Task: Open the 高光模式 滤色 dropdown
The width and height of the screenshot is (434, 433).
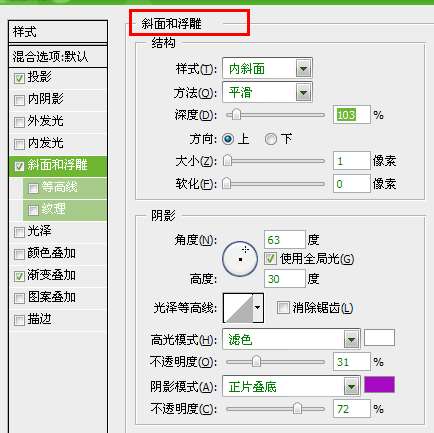Action: pos(351,339)
